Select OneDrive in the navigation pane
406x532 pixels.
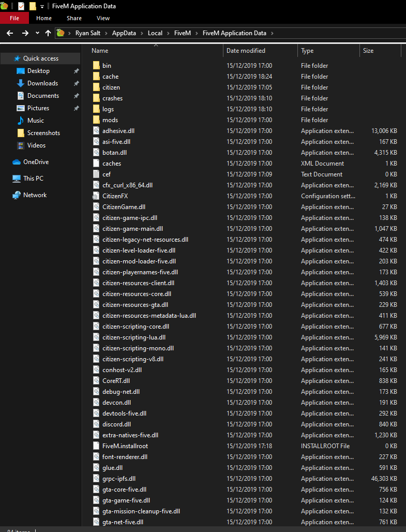[x=36, y=162]
